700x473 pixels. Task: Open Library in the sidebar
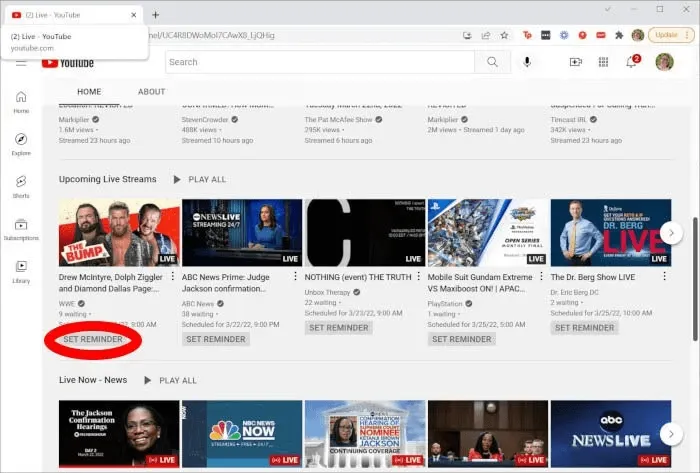[x=21, y=272]
